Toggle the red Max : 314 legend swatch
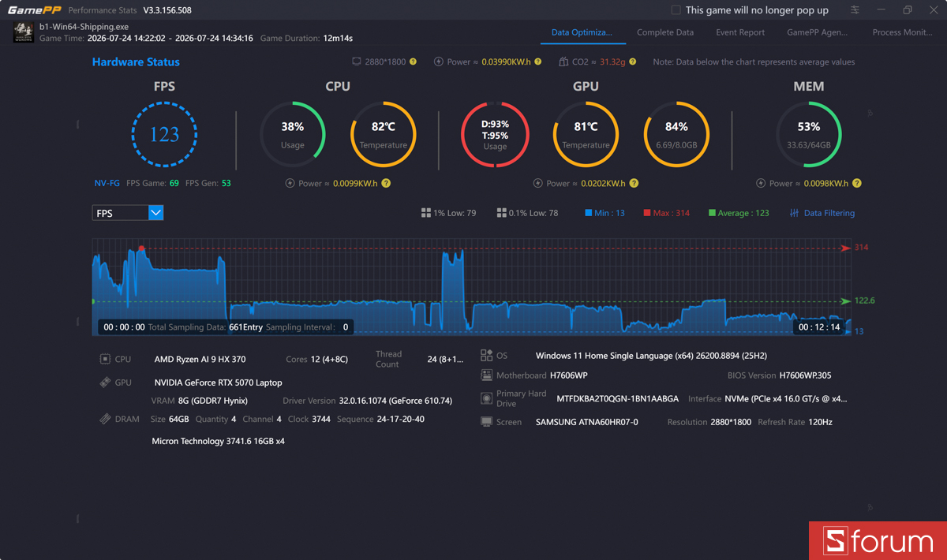Viewport: 947px width, 560px height. (x=647, y=213)
